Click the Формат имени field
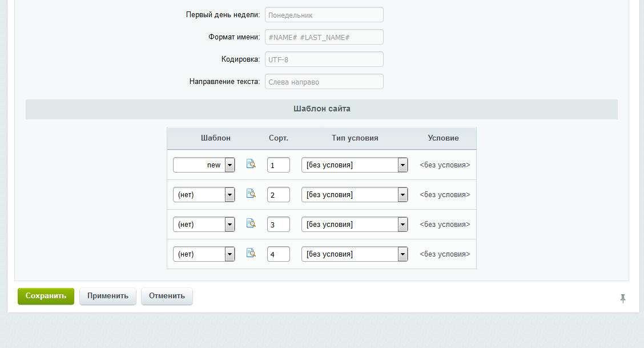 click(x=324, y=37)
